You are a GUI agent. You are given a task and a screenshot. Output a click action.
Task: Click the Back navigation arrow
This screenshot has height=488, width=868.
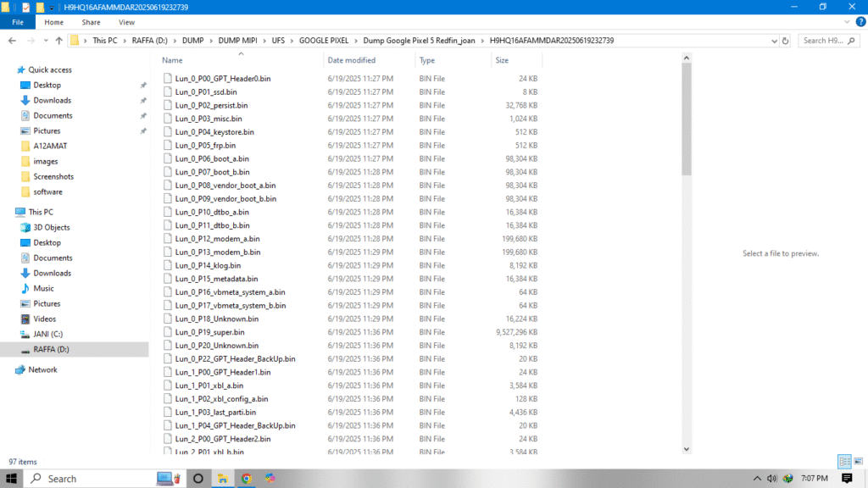tap(12, 41)
